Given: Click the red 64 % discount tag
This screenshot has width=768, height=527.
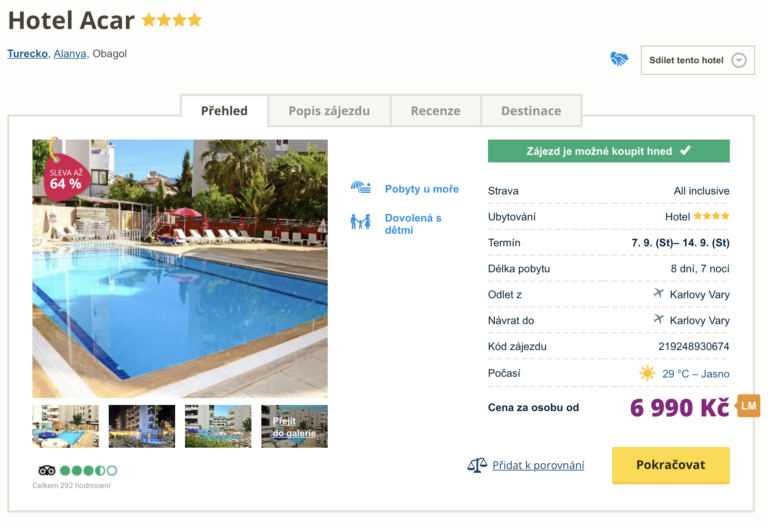Looking at the screenshot, I should point(65,178).
